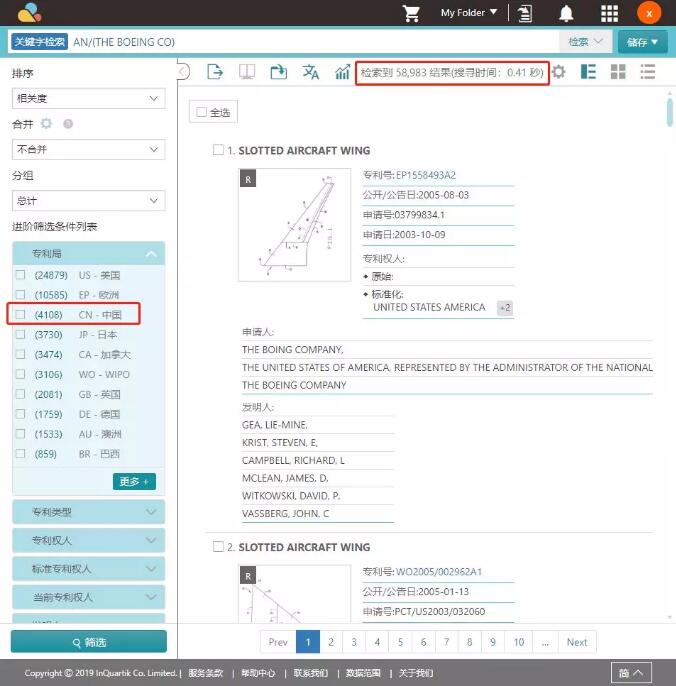Open the side-by-side reading view icon
The width and height of the screenshot is (676, 686).
click(x=247, y=71)
